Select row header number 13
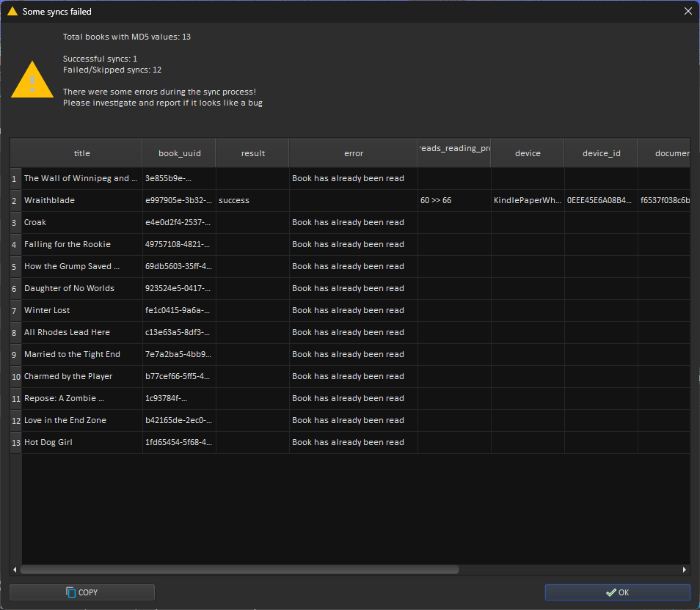Viewport: 700px width, 610px height. [x=16, y=442]
